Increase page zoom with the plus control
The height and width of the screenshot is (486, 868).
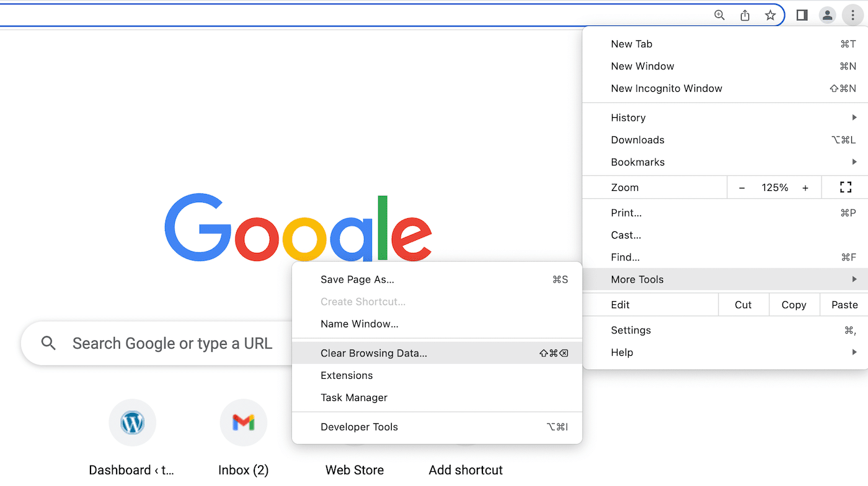tap(805, 187)
